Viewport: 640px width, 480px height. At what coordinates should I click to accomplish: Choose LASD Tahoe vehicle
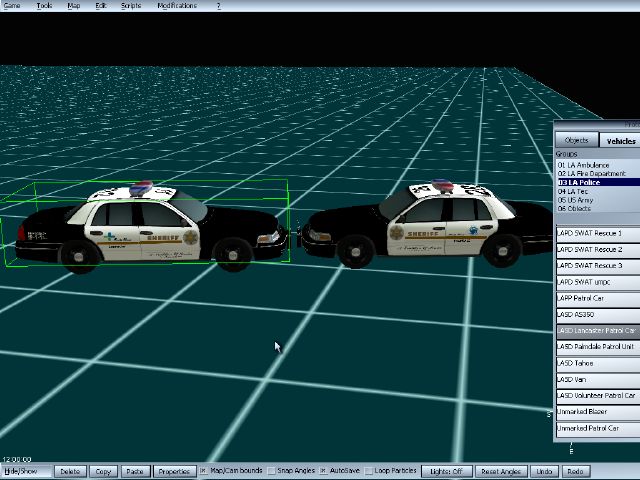[598, 364]
